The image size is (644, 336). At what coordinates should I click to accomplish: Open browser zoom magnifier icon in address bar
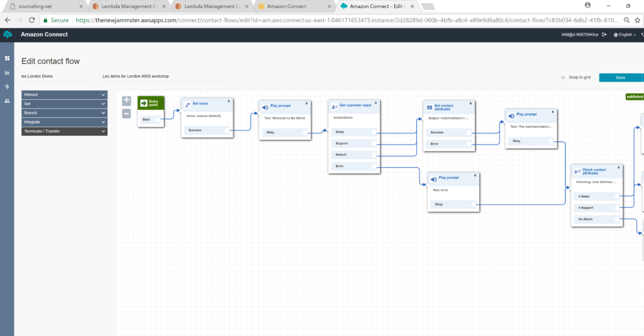pyautogui.click(x=626, y=19)
